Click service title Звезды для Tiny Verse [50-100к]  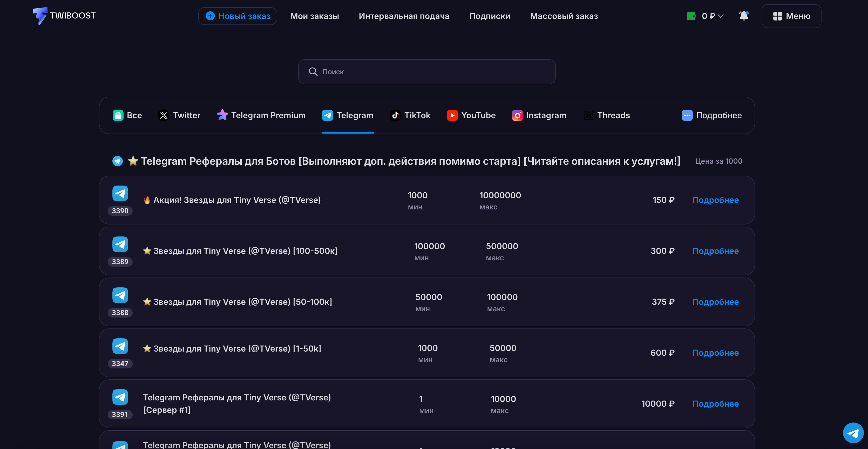(x=238, y=302)
